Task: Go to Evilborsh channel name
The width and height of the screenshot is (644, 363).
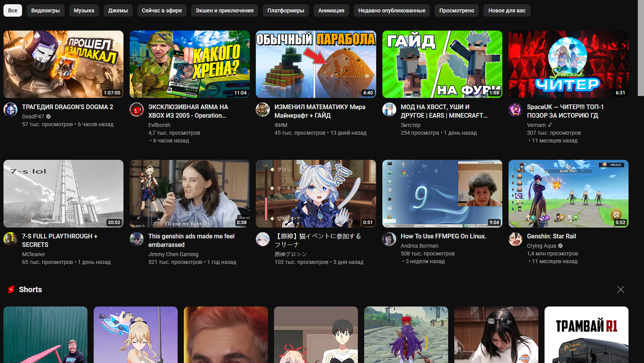Action: coord(159,125)
